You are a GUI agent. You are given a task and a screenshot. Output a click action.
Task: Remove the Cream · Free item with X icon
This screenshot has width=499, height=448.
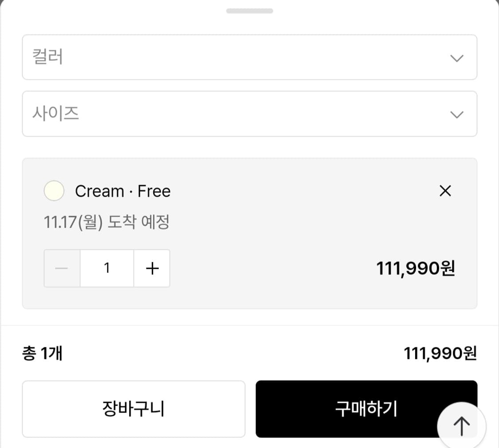tap(445, 191)
